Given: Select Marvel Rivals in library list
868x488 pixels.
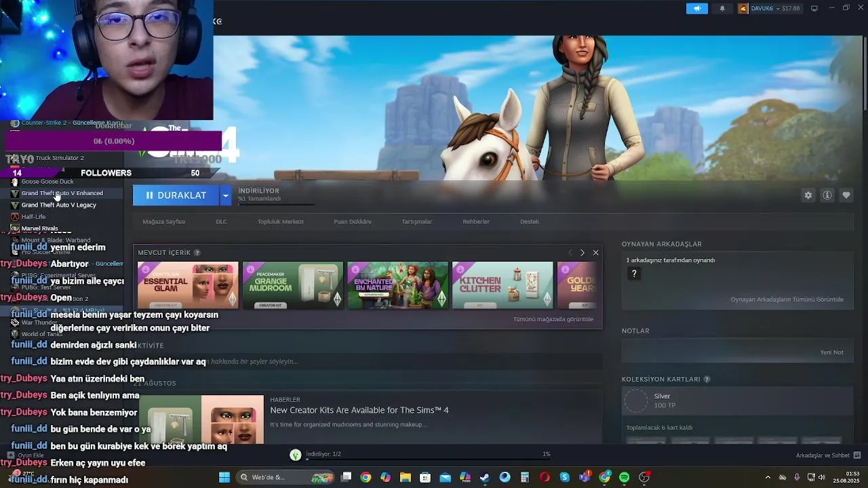Looking at the screenshot, I should click(39, 228).
